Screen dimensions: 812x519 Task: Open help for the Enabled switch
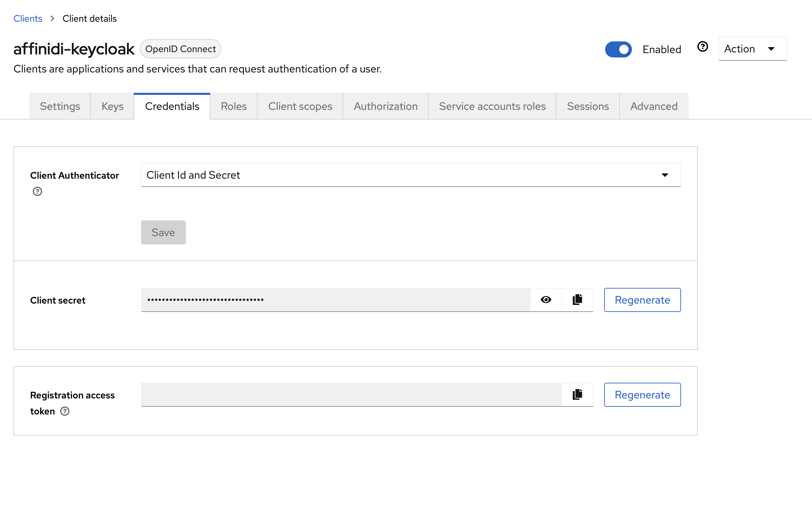click(x=702, y=47)
